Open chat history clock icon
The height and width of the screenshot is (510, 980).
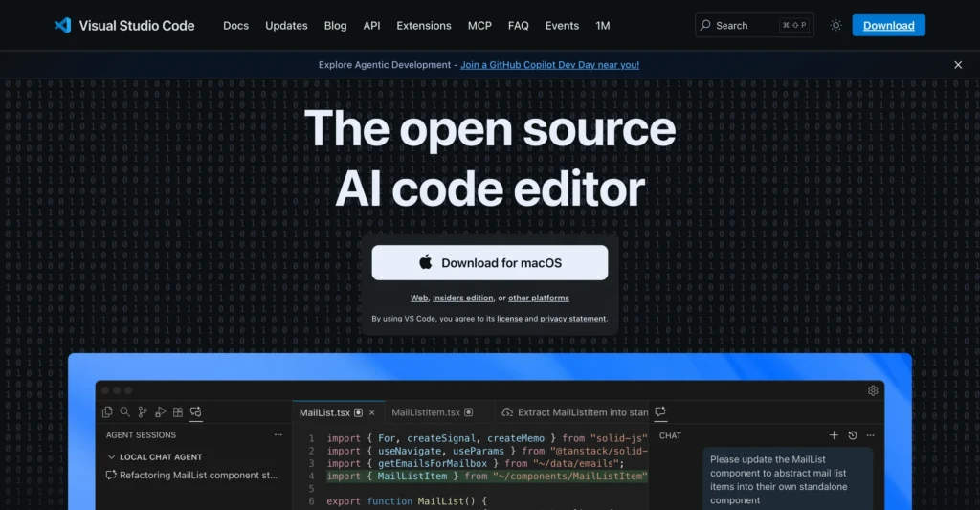tap(853, 435)
